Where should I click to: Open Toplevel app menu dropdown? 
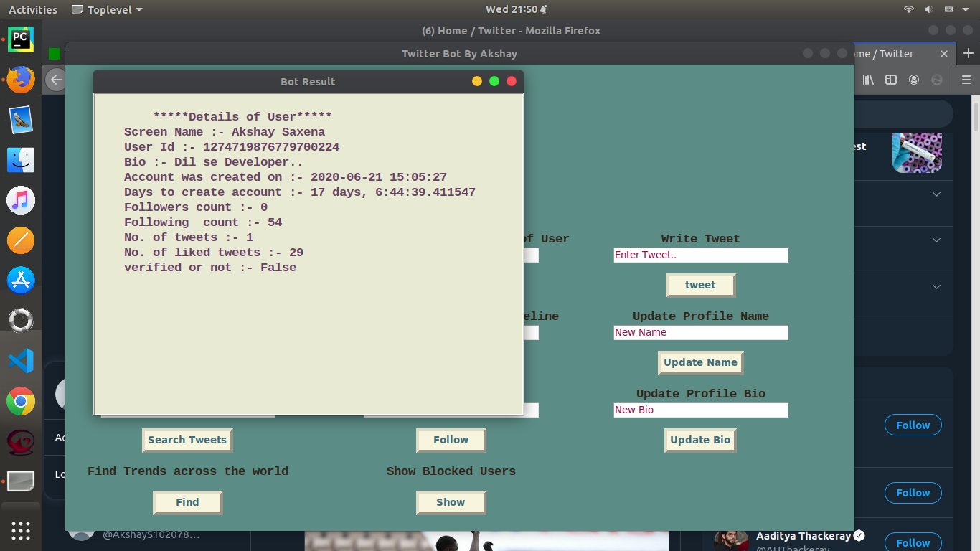pos(108,9)
